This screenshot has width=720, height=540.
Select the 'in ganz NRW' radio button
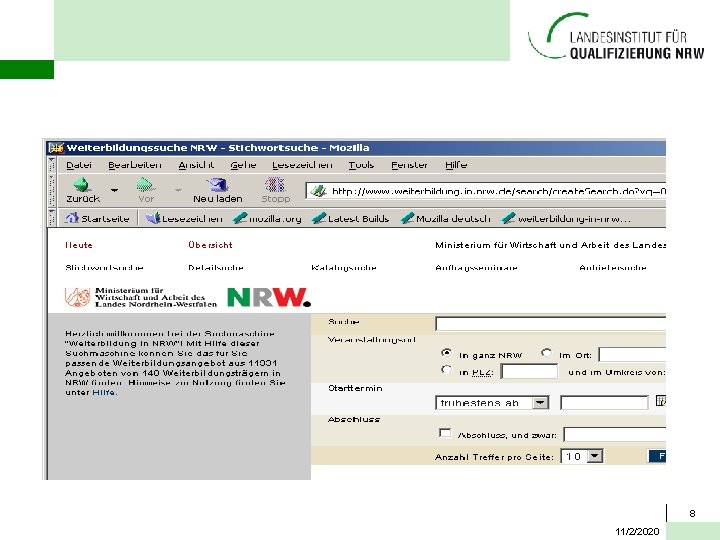(x=446, y=353)
